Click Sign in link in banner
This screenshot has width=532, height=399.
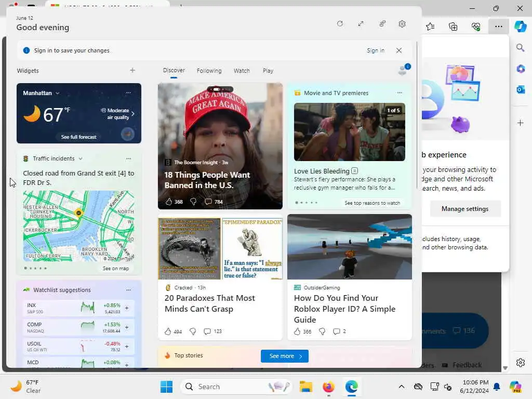(x=375, y=50)
